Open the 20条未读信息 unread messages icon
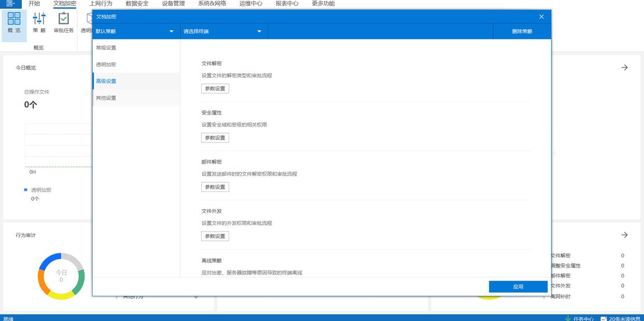Screen dimensions: 644x321 604,318
